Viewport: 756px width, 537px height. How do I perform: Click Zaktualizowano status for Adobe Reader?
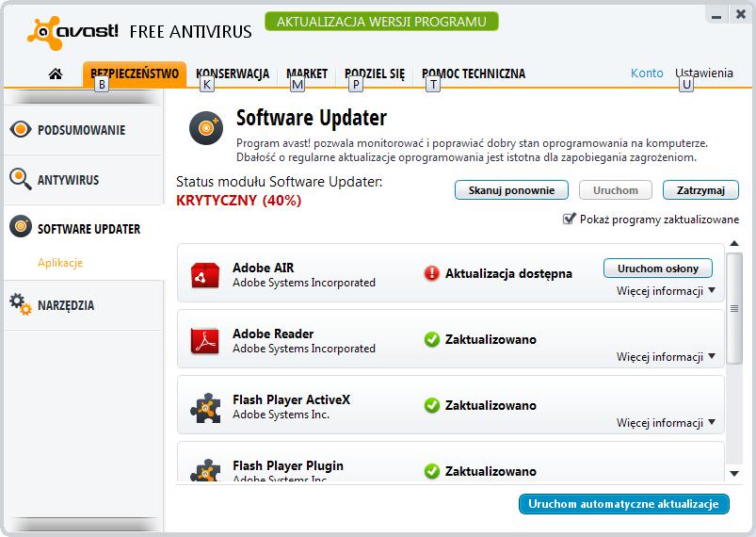coord(491,339)
